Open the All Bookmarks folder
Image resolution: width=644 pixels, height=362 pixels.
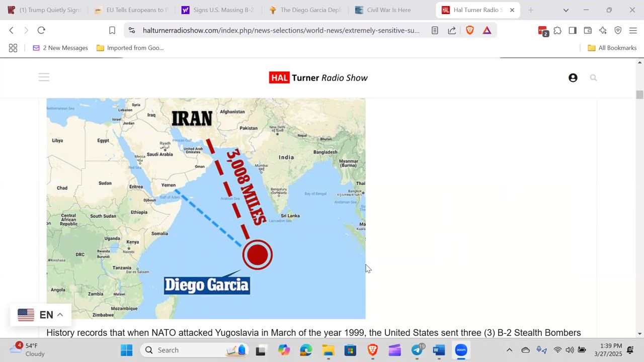[612, 48]
